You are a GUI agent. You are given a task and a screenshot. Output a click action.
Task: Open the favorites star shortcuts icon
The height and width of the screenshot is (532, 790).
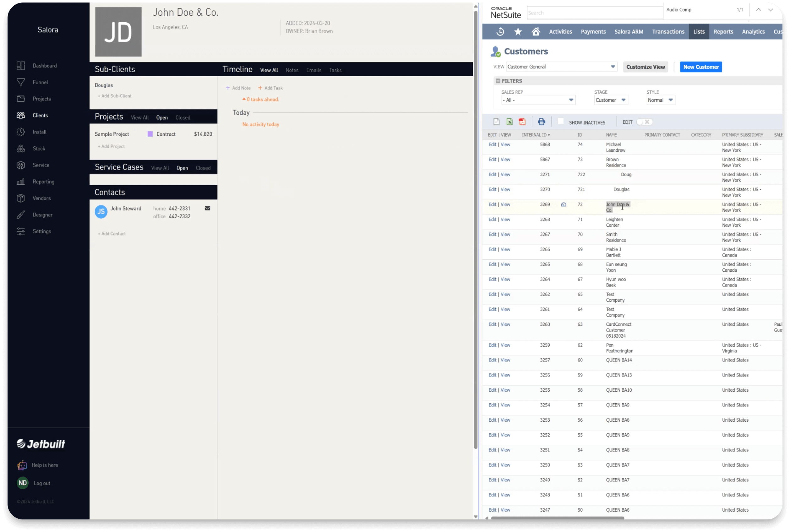click(x=518, y=31)
